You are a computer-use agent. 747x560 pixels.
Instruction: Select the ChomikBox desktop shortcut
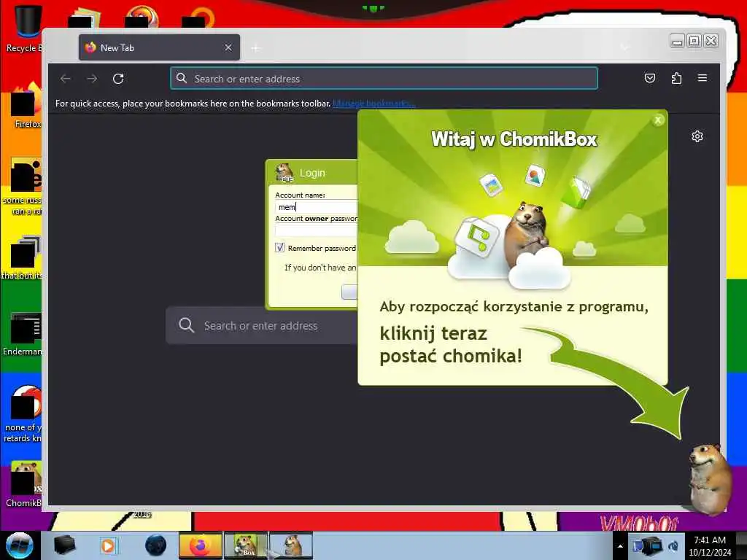pos(24,483)
